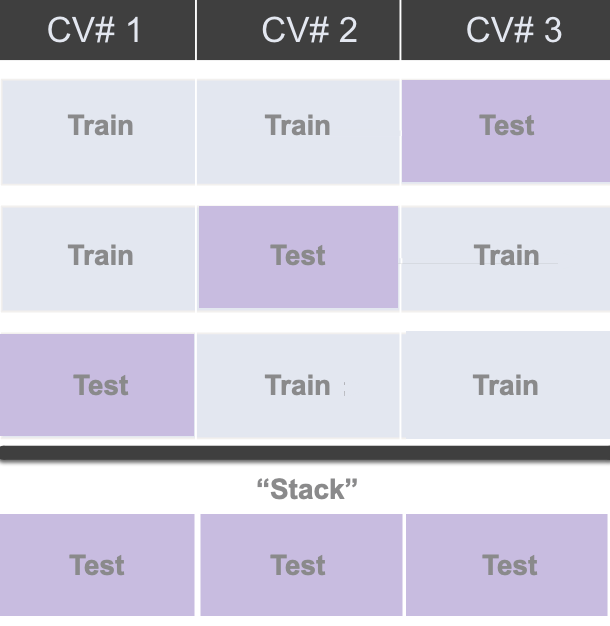Viewport: 610px width, 626px height.
Task: Select second-row Train cell under CV# 1
Action: pos(99,258)
